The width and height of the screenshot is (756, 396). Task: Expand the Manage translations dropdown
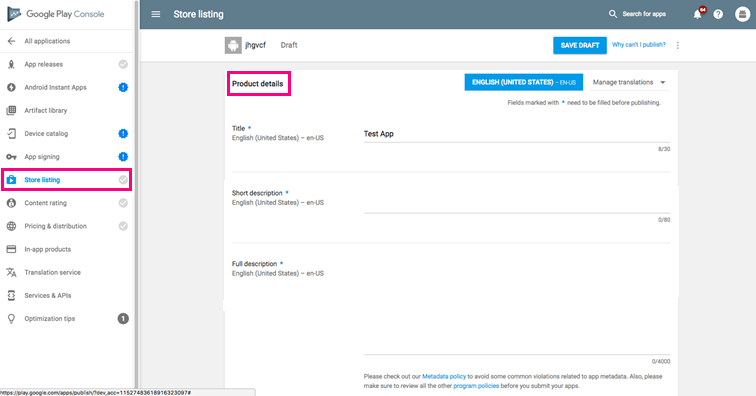coord(629,82)
